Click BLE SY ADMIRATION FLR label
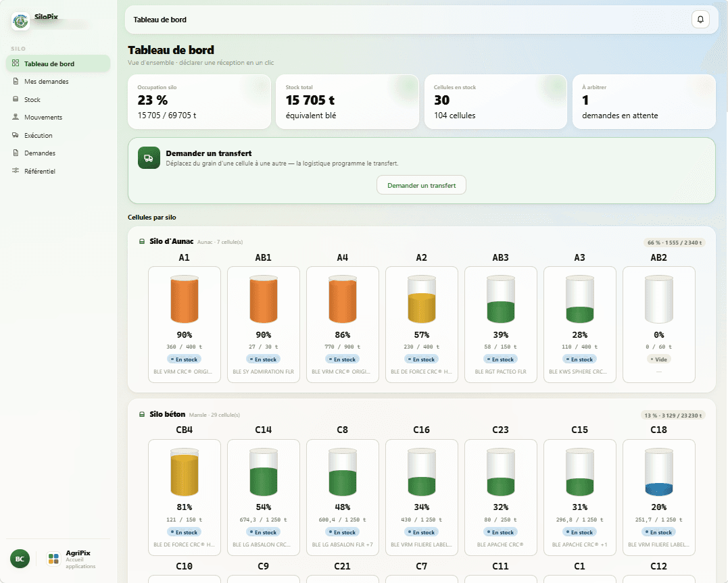Screen dimensions: 728x583 (x=263, y=372)
